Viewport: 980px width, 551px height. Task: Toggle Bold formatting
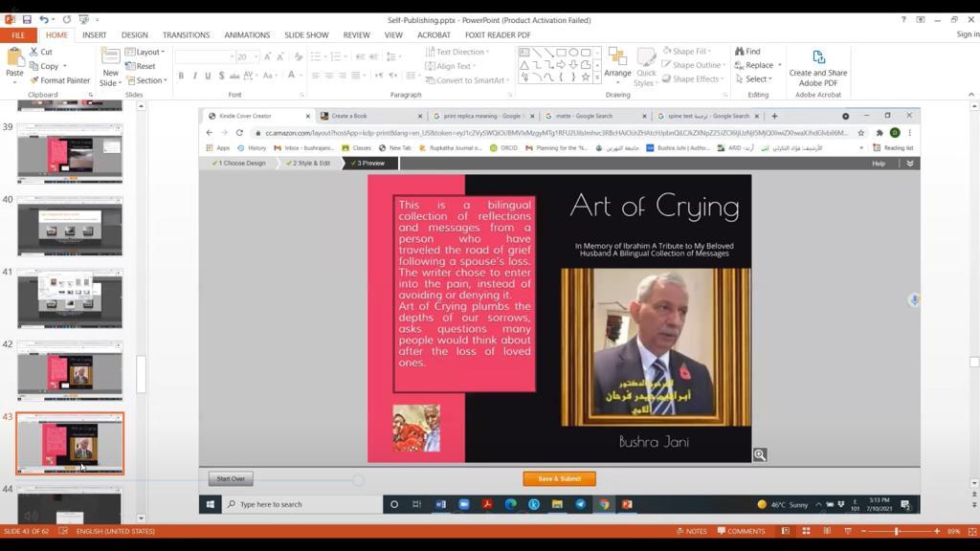pyautogui.click(x=182, y=76)
